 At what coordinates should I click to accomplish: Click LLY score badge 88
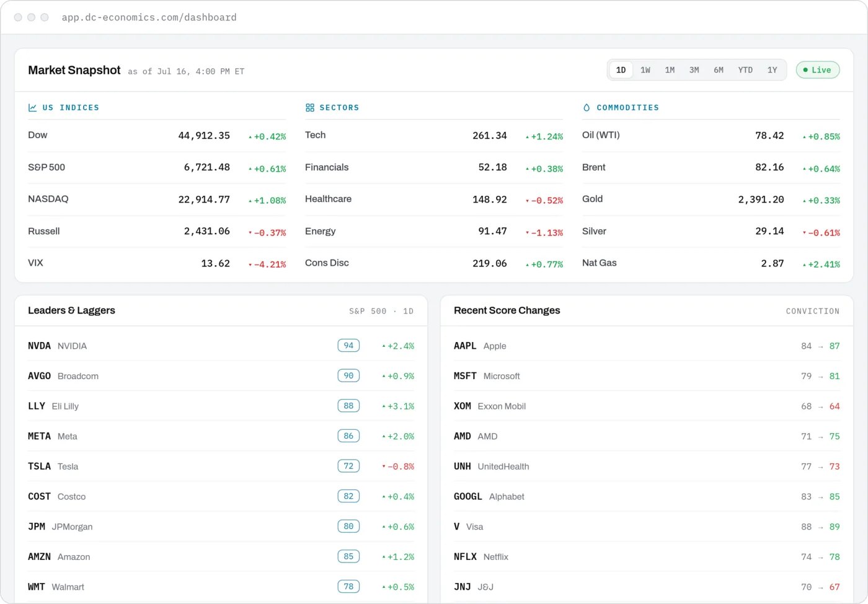coord(348,406)
